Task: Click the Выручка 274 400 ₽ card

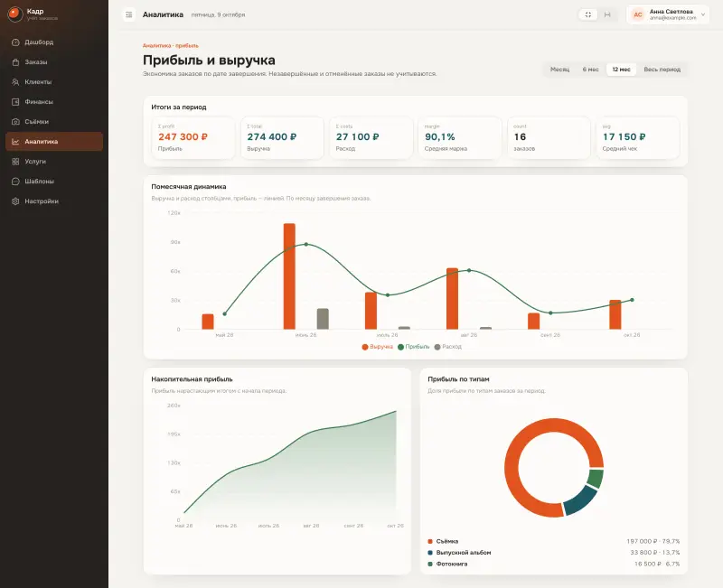Action: pyautogui.click(x=282, y=138)
